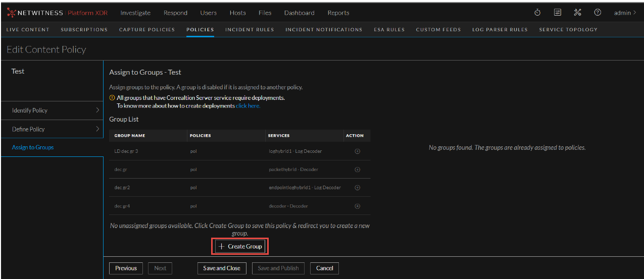Screen dimensions: 644x279
Task: Click the Previous button
Action: point(126,268)
